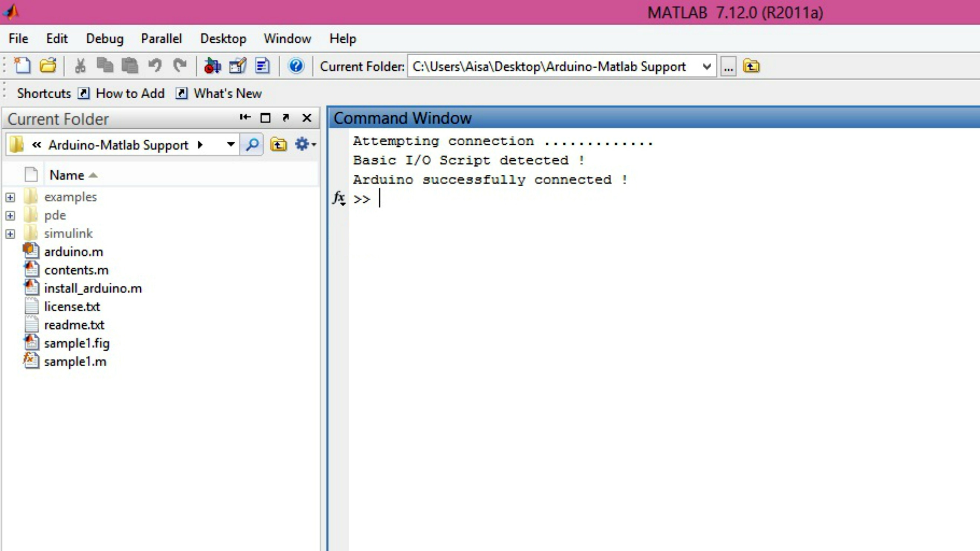The height and width of the screenshot is (551, 980).
Task: Select the readme.txt file
Action: tap(74, 325)
